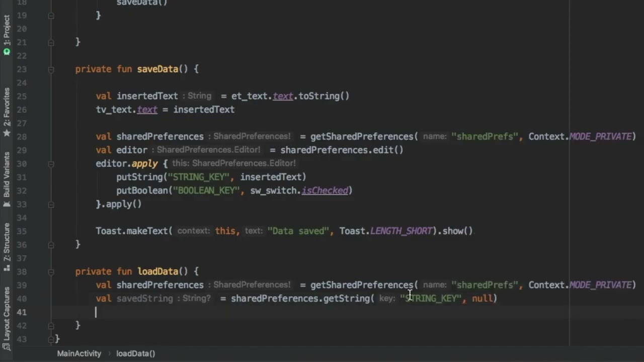The width and height of the screenshot is (644, 362).
Task: Open the Build Variants tool window tab
Action: pos(7,179)
